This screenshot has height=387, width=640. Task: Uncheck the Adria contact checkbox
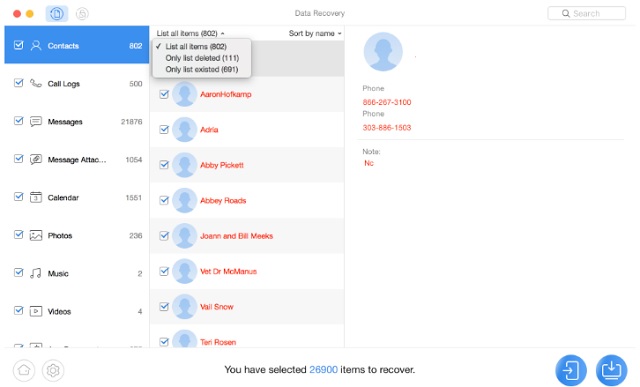click(164, 129)
